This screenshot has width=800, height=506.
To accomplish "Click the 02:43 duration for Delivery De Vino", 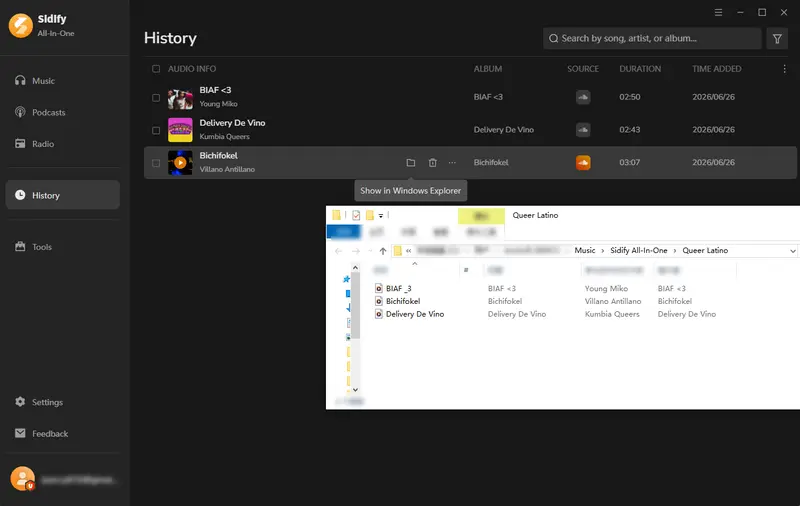I will tap(630, 130).
